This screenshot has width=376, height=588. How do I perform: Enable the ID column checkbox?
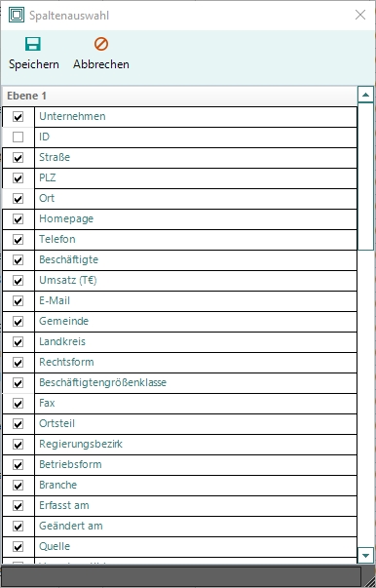(18, 137)
